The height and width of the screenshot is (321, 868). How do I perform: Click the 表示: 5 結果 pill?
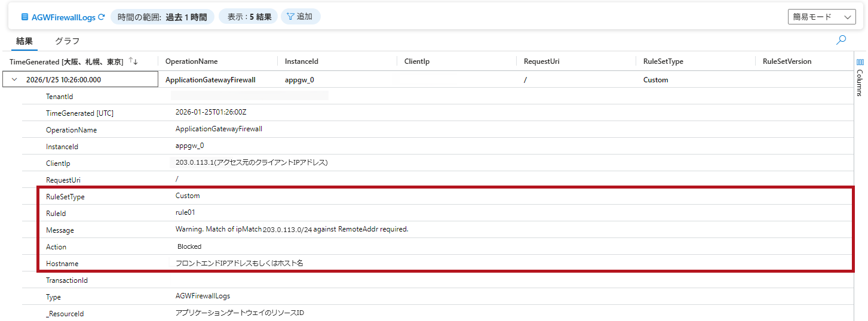click(x=249, y=17)
